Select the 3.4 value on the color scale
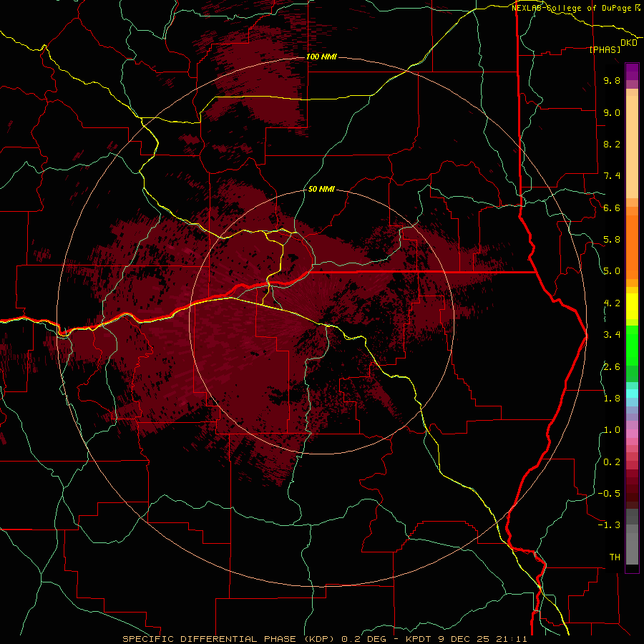Viewport: 644px width, 644px height. 612,335
